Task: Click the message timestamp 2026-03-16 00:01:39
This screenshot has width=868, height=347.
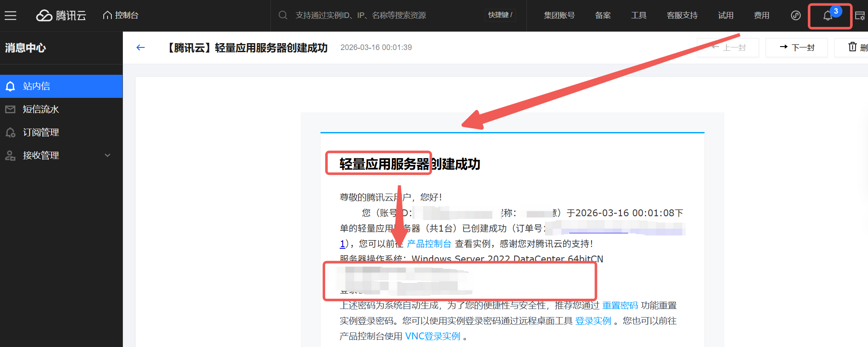Action: click(x=376, y=47)
